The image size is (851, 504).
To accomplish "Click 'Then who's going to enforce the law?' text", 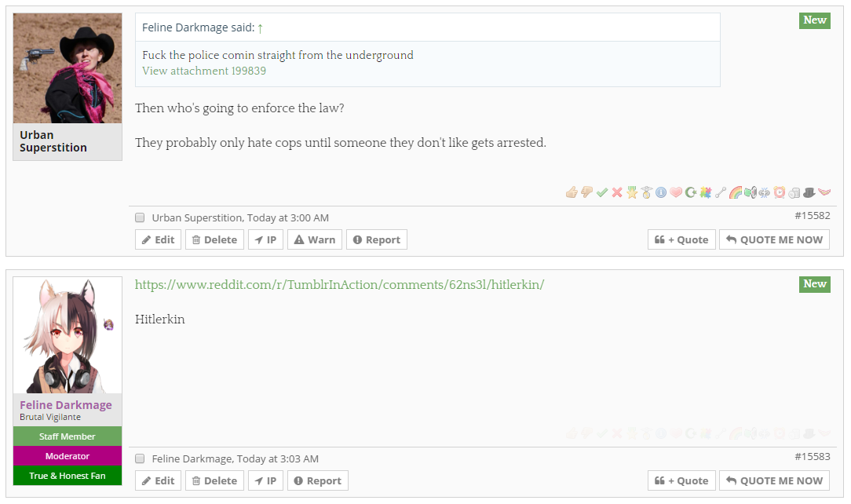I will pyautogui.click(x=239, y=108).
